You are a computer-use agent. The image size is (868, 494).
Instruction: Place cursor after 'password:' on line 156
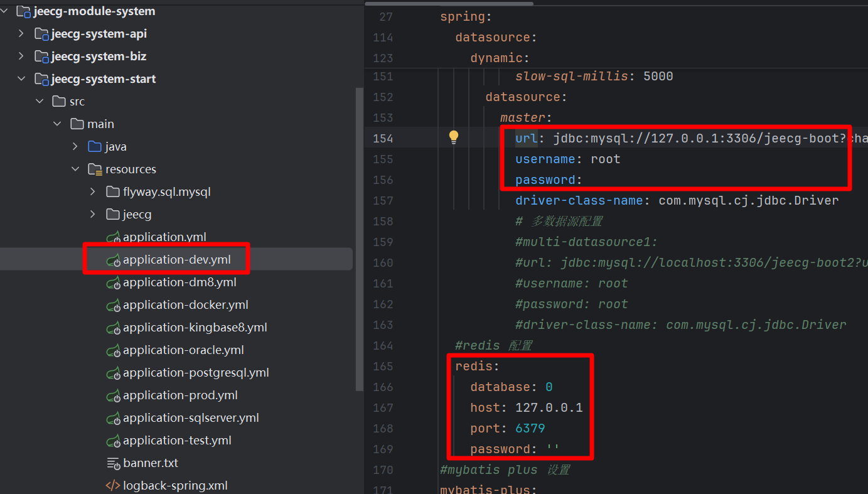(x=584, y=180)
